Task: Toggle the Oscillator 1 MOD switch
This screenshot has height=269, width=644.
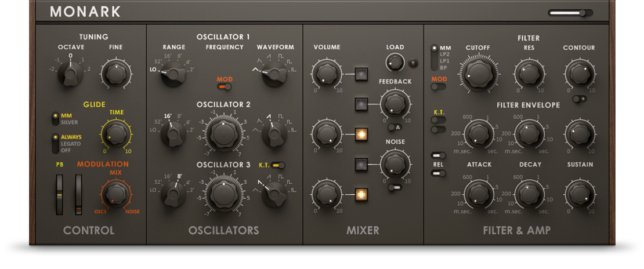Action: [225, 86]
